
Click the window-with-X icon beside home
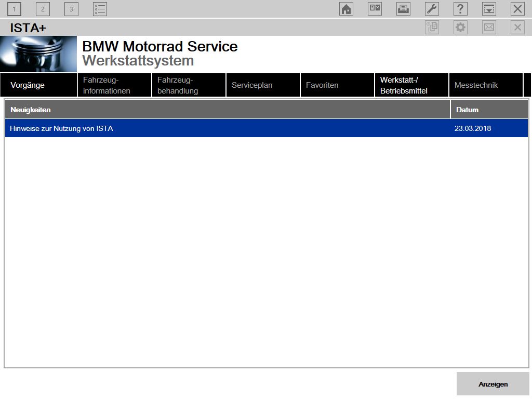click(375, 9)
